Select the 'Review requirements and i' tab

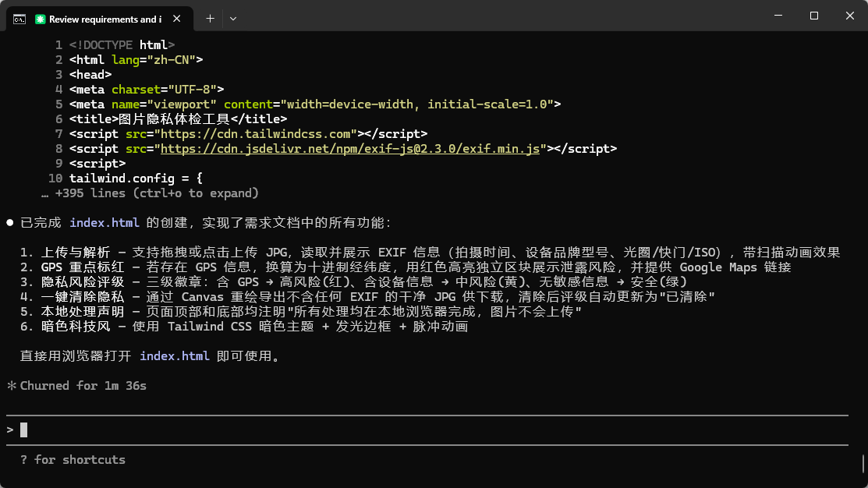point(100,19)
